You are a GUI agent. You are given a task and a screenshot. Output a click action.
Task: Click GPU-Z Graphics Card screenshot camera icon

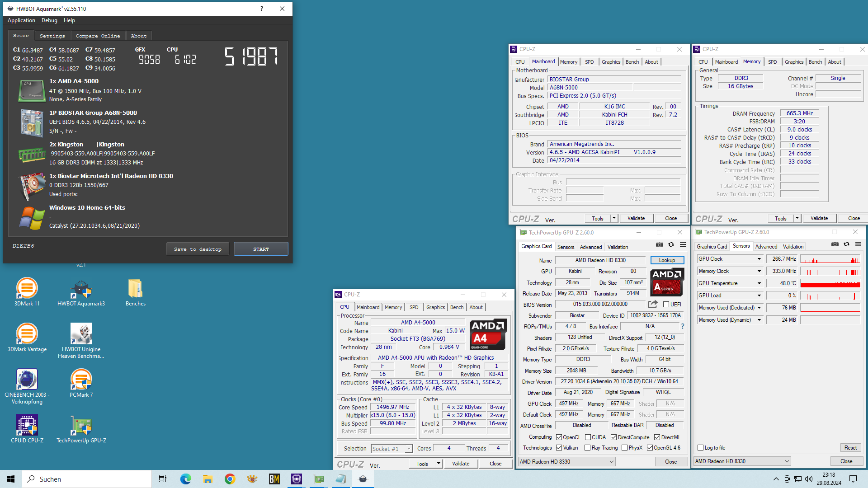[x=660, y=244]
